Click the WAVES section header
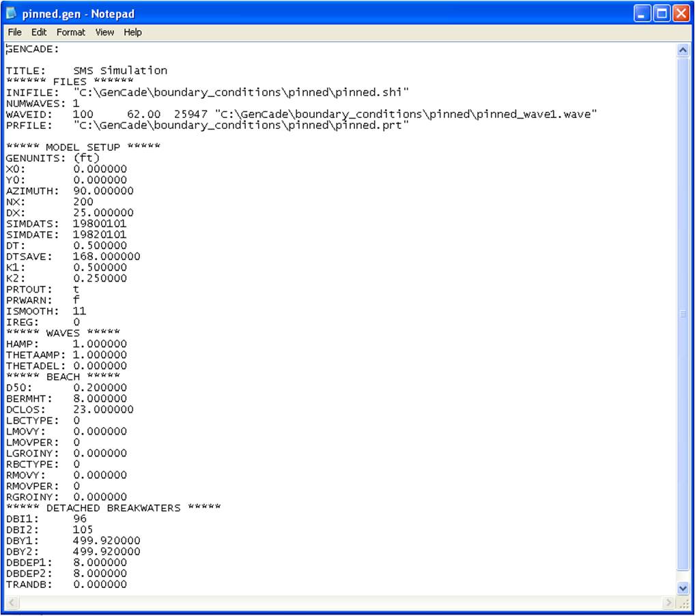 tap(63, 333)
